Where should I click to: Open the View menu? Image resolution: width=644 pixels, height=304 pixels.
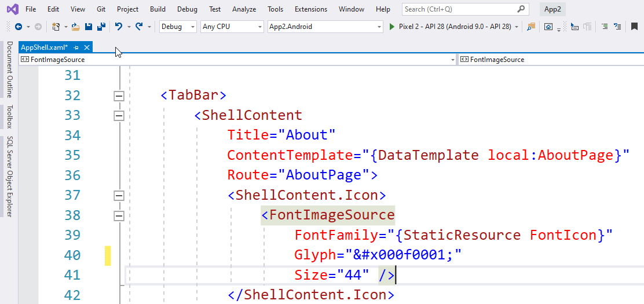pos(78,9)
